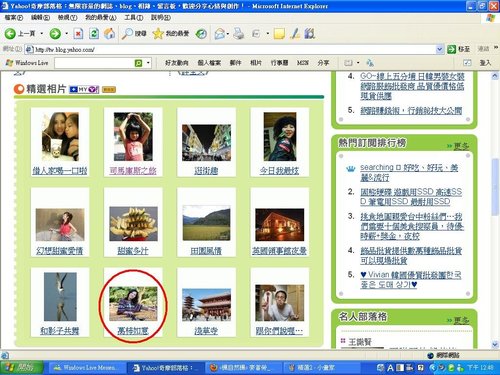This screenshot has height=375, width=500.
Task: Open the 檢視 (View) menu
Action: (67, 18)
